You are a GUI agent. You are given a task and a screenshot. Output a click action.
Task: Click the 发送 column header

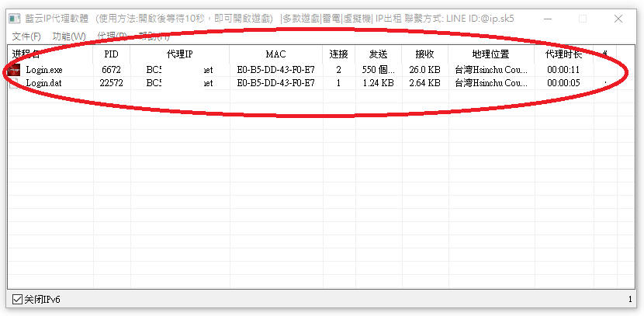(x=379, y=54)
